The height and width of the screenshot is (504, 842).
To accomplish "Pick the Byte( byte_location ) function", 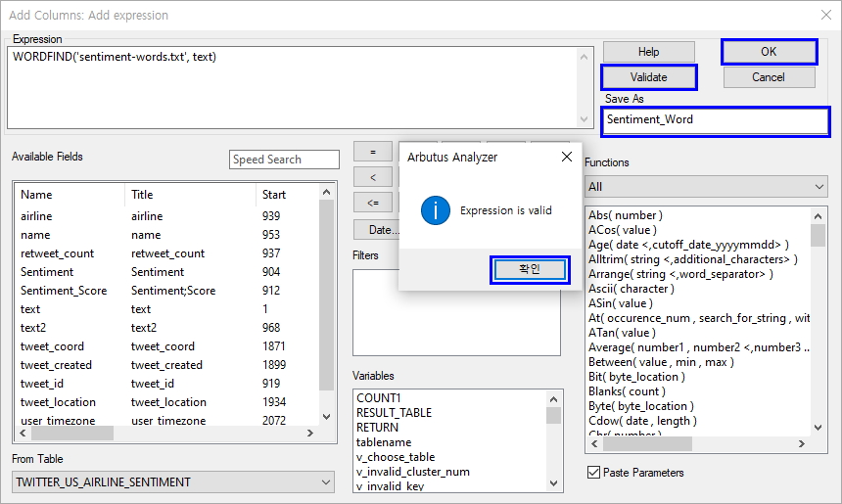I will point(641,406).
